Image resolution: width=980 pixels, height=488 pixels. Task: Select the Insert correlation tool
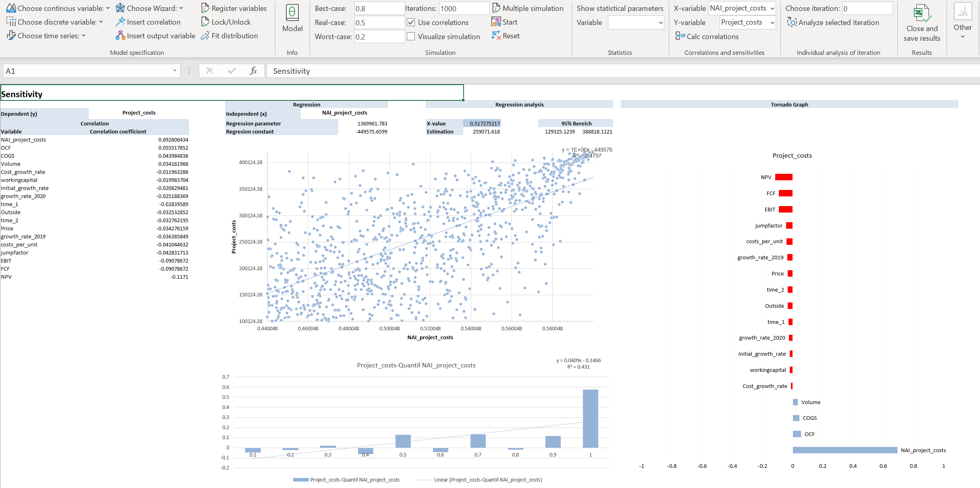point(149,22)
